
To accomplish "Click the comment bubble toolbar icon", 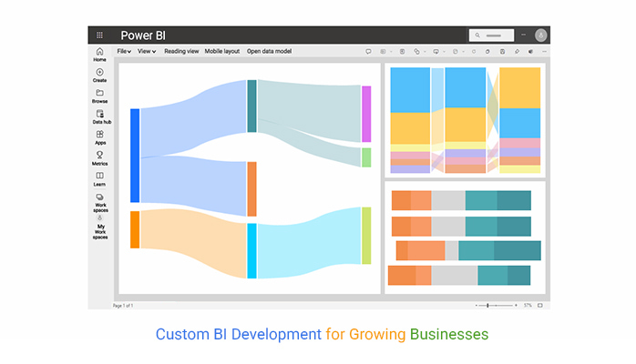I will pos(368,52).
